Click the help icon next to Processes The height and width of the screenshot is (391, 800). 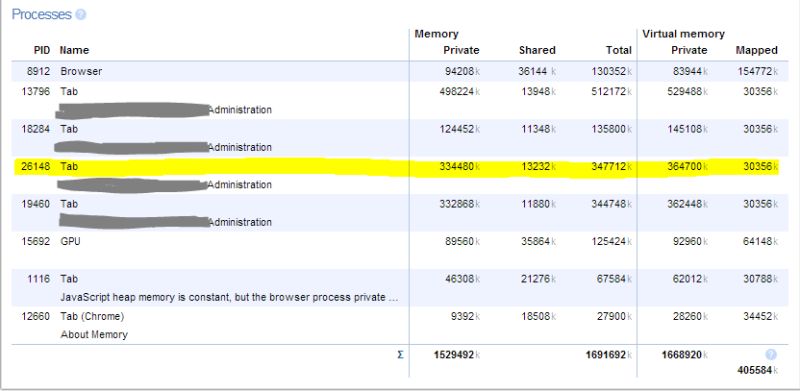pyautogui.click(x=81, y=15)
